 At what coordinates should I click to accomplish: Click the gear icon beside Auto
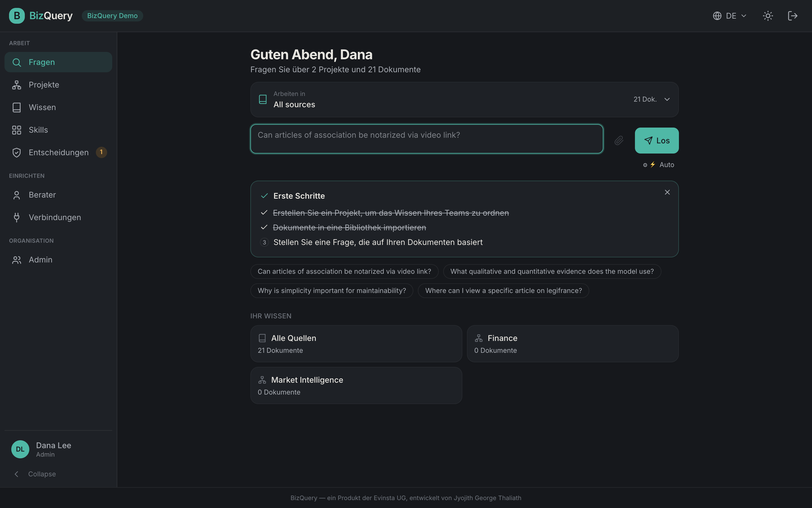pos(645,165)
